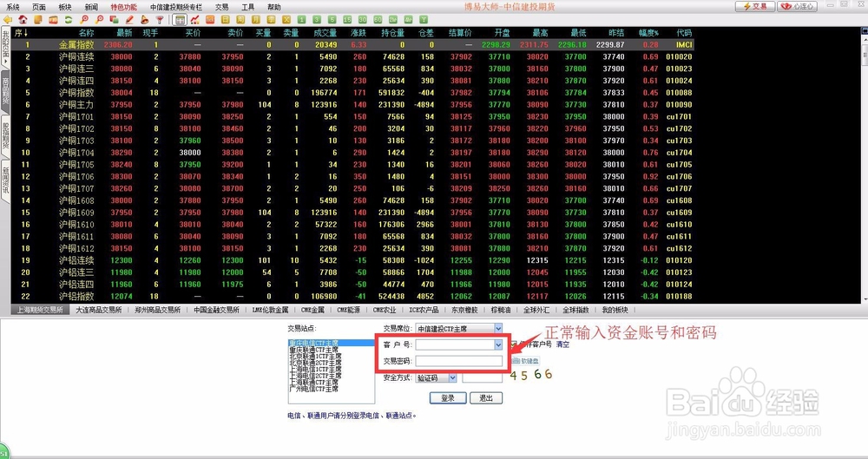This screenshot has width=868, height=459.
Task: Select the green 2h period icon
Action: tap(393, 20)
